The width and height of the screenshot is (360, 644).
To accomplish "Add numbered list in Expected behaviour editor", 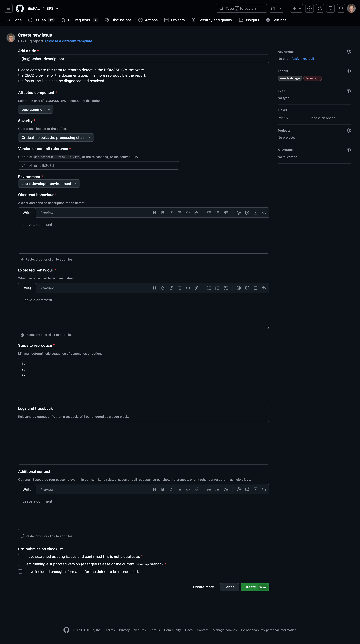I will [x=217, y=288].
